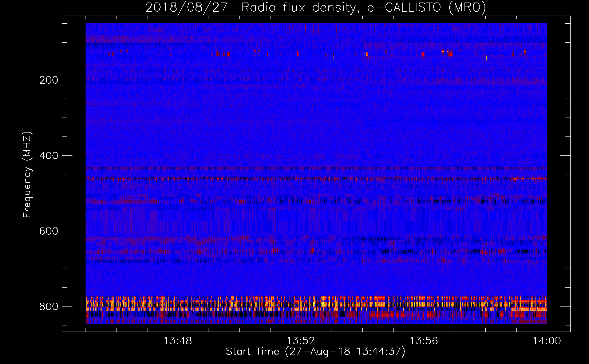Viewport: 589px width, 364px height.
Task: Click the 13:52 time tick label
Action: [x=301, y=341]
